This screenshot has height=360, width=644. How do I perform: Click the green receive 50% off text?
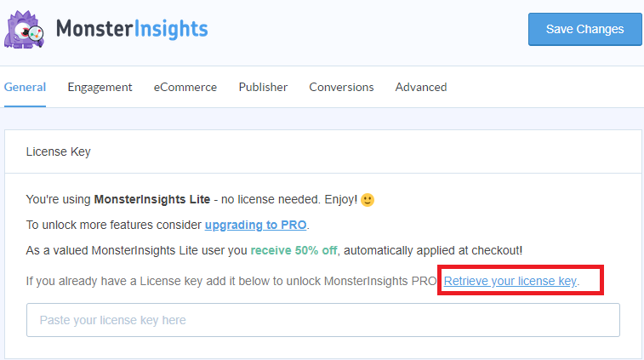(x=295, y=250)
